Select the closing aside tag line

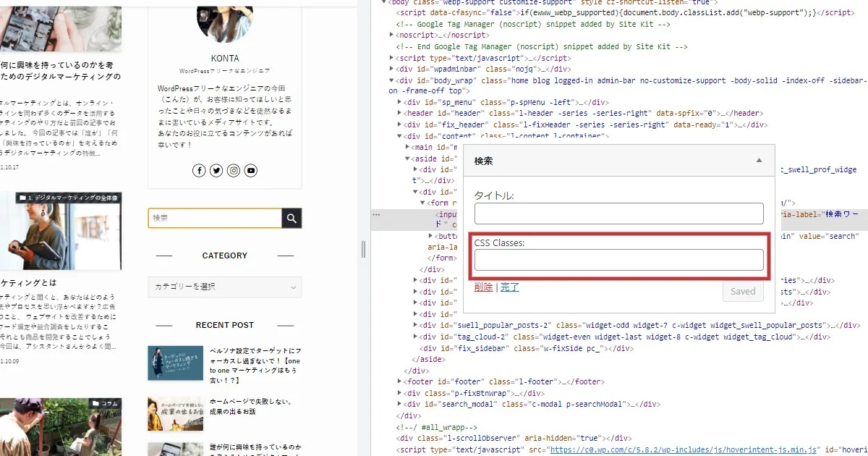pos(428,359)
